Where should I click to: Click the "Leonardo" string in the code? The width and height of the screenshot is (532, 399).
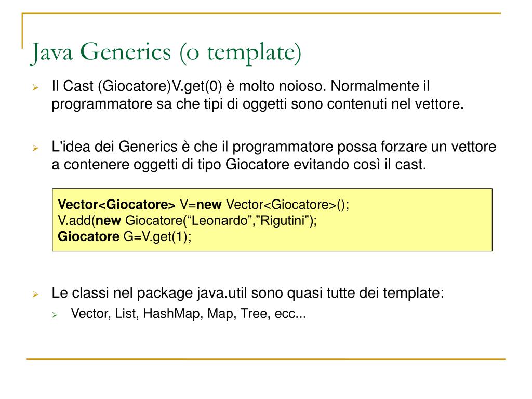[x=219, y=220]
